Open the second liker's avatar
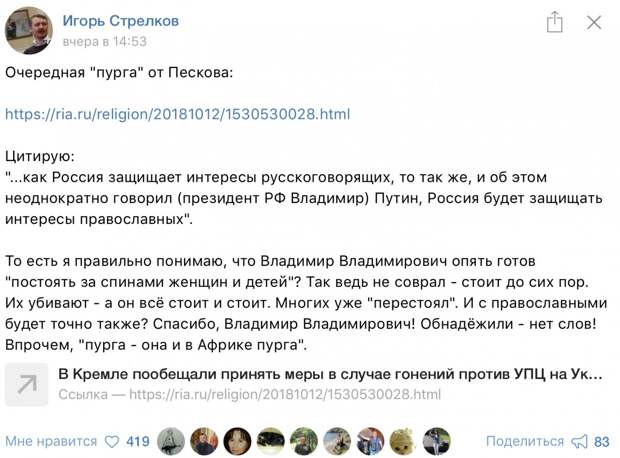The image size is (620, 458). point(204,441)
